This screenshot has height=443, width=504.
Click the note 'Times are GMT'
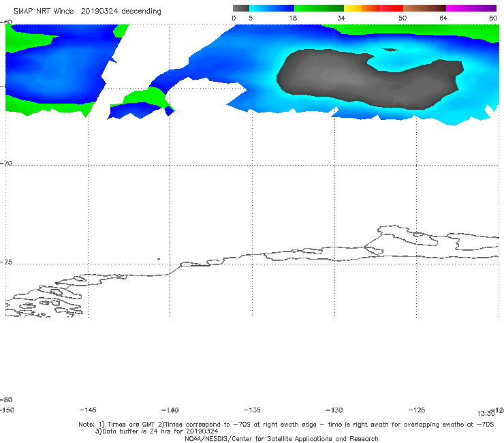(x=131, y=424)
